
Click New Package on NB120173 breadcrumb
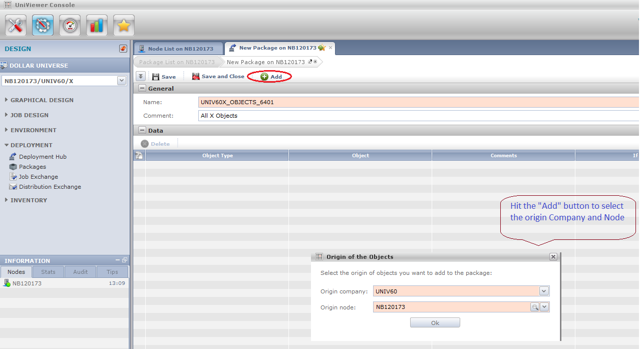pos(266,62)
